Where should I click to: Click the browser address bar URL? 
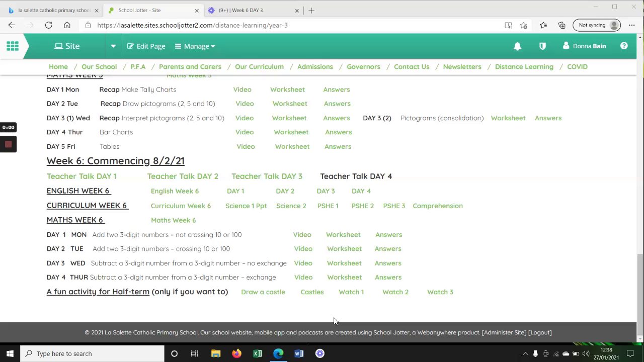pos(193,25)
